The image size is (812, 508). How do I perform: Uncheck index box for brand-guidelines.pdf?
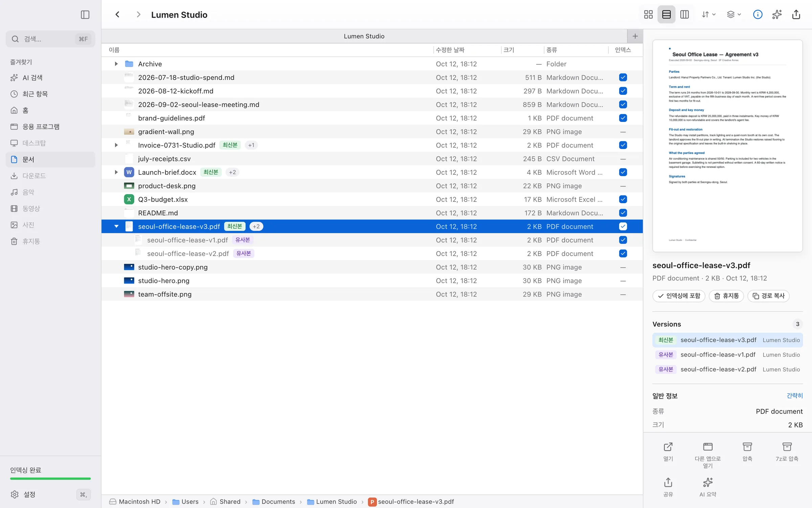(x=623, y=118)
